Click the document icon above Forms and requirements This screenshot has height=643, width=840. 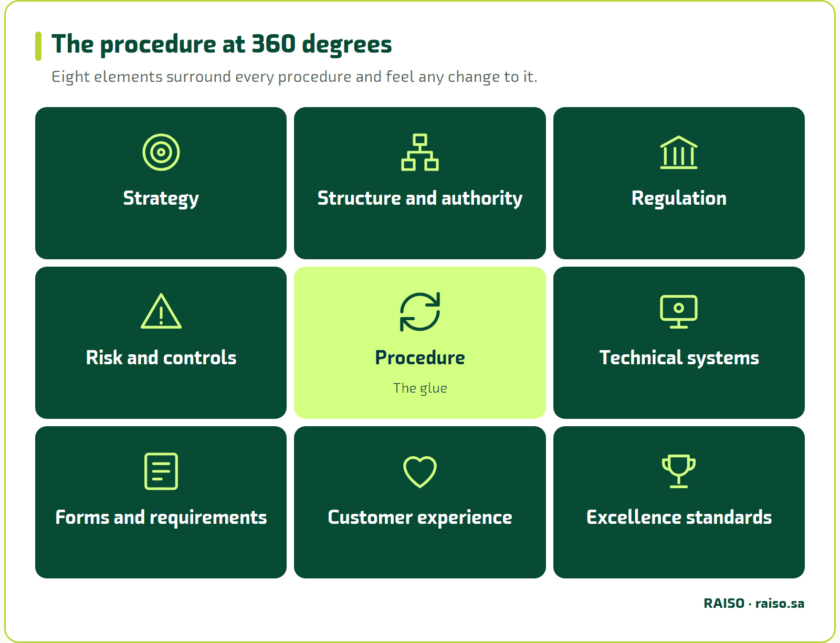161,471
